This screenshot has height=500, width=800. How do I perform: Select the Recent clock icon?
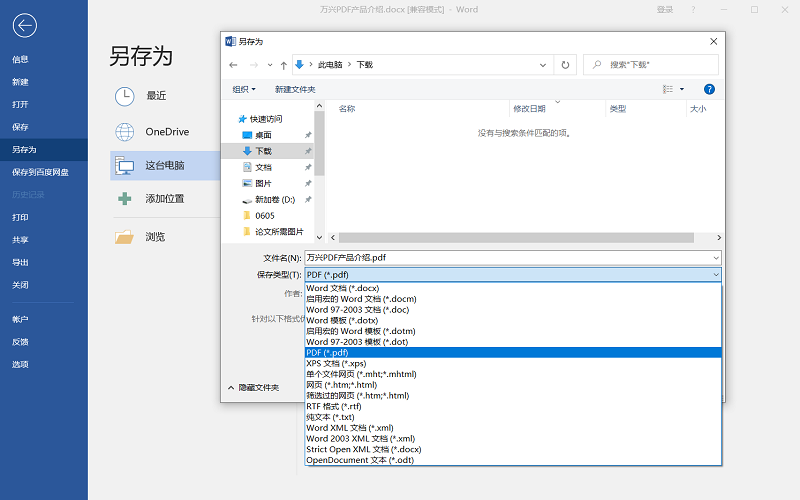124,96
